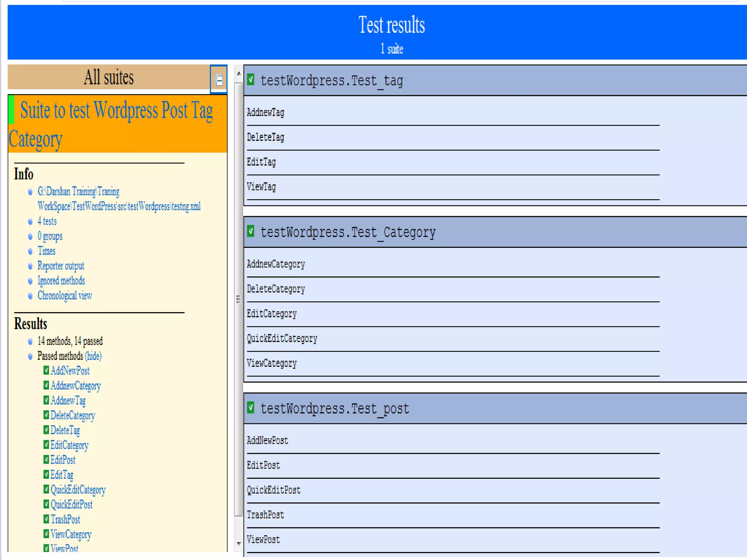Click green check icon beside testWordpress.Test_Category
The height and width of the screenshot is (560, 747).
(251, 231)
